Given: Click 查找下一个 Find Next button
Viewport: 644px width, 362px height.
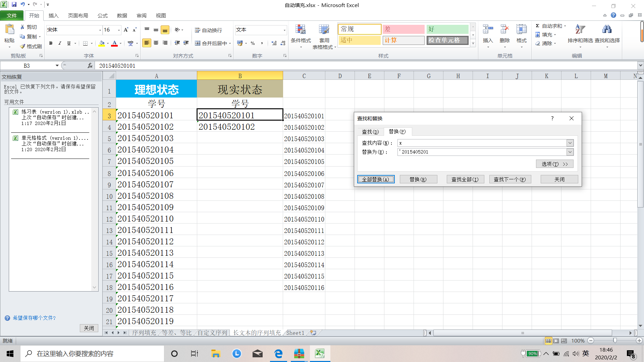Looking at the screenshot, I should [x=510, y=179].
